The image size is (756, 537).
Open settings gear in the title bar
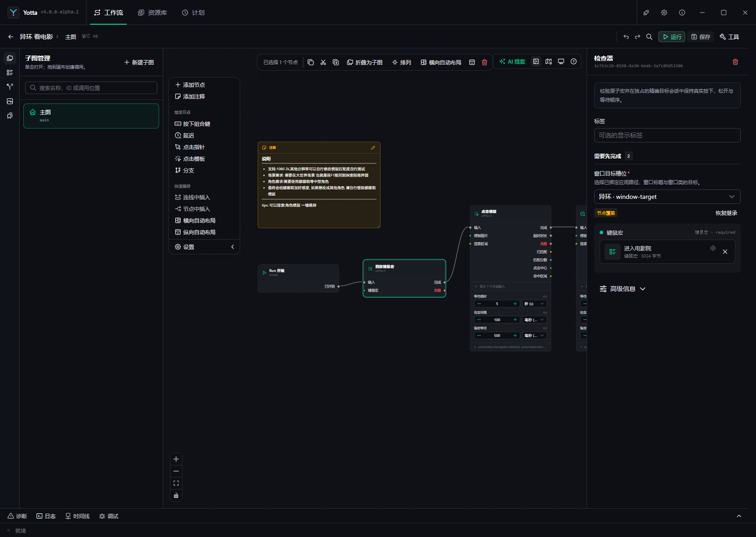664,13
